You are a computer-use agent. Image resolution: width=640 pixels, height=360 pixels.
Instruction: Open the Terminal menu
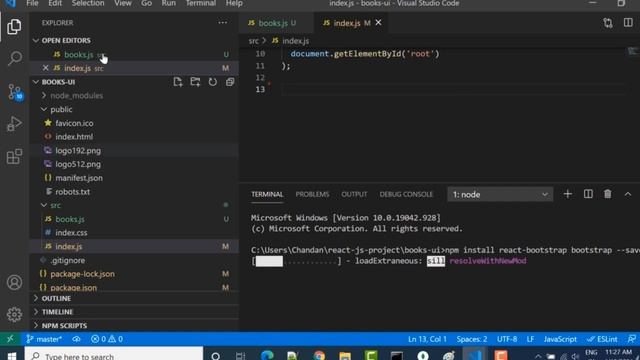(200, 3)
